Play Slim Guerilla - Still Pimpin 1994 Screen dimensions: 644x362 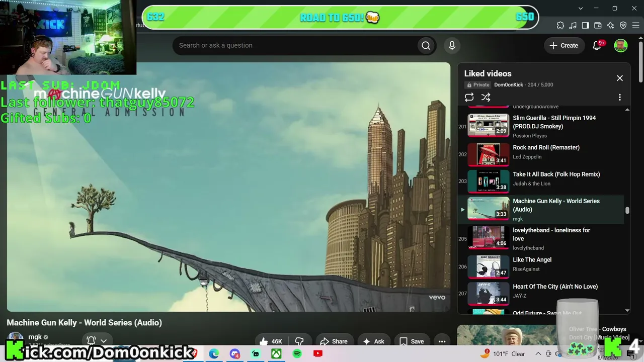(x=554, y=122)
